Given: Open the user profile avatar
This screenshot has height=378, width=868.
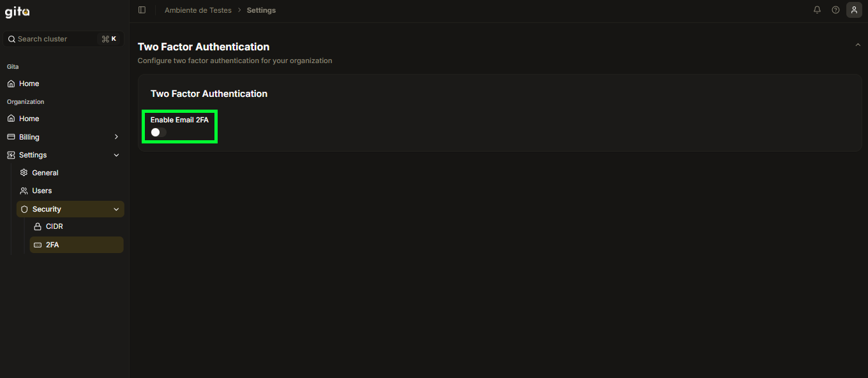Looking at the screenshot, I should (x=854, y=10).
